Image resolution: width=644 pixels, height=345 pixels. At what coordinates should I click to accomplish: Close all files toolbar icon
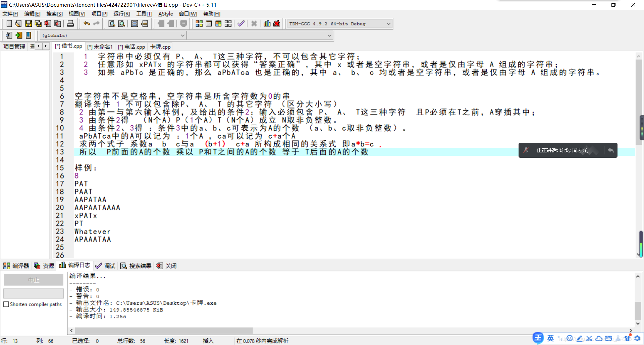(x=58, y=23)
